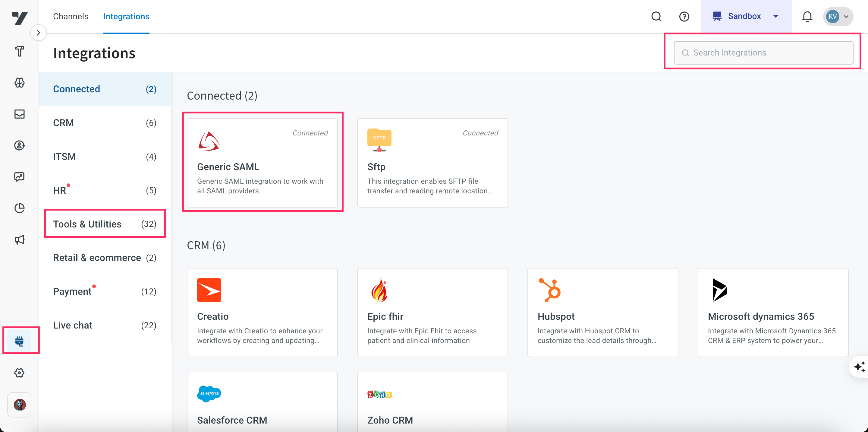The image size is (868, 432).
Task: Open the Build (T-shaped) sidebar icon
Action: pos(20,51)
